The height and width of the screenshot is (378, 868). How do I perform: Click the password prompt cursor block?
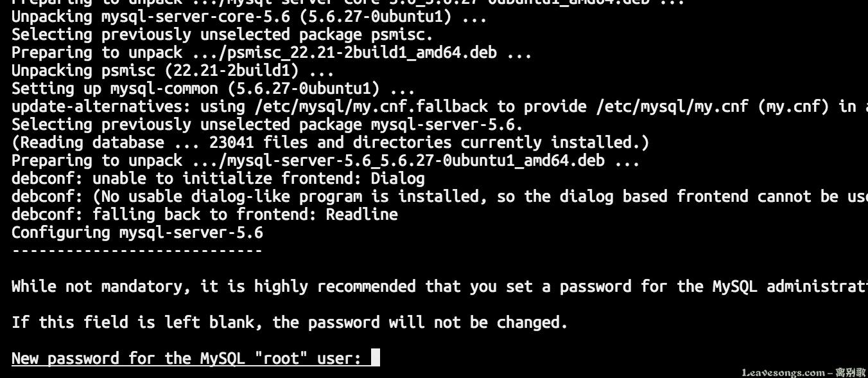click(x=376, y=357)
